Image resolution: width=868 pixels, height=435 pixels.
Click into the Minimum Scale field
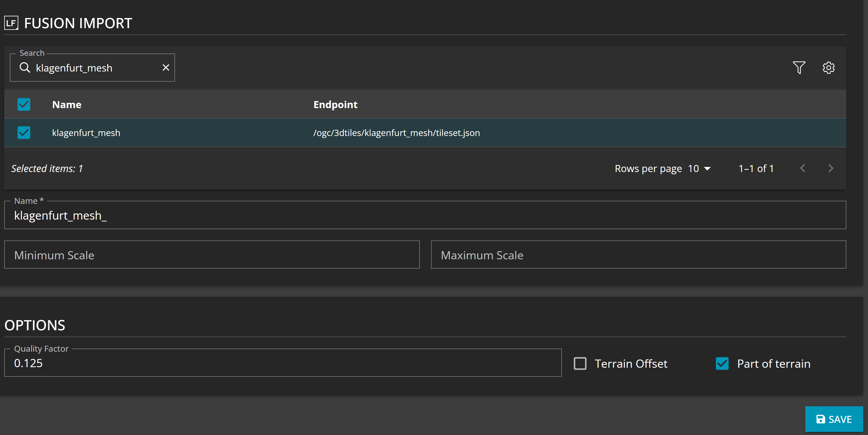point(212,255)
